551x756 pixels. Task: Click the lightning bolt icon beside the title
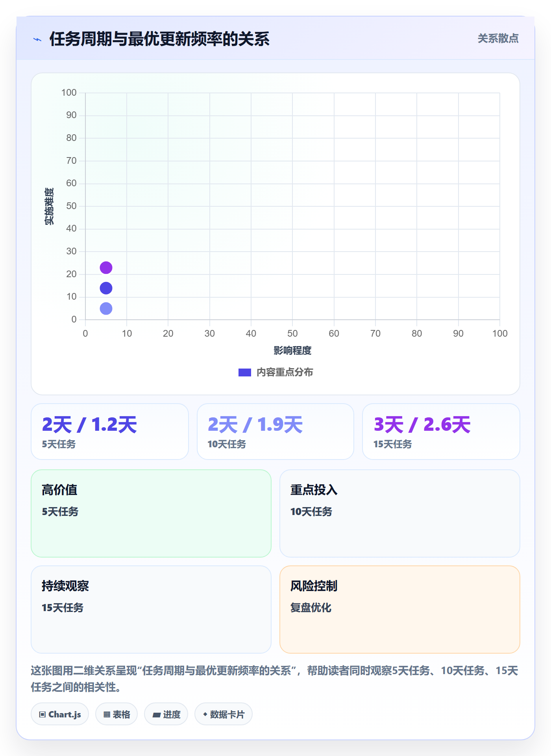coord(37,39)
